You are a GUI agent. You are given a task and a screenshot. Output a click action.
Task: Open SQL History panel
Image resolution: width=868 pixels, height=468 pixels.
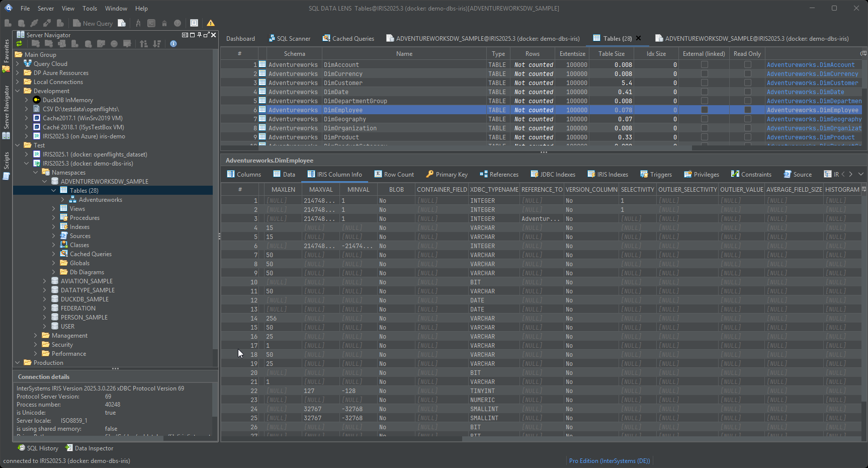click(38, 448)
